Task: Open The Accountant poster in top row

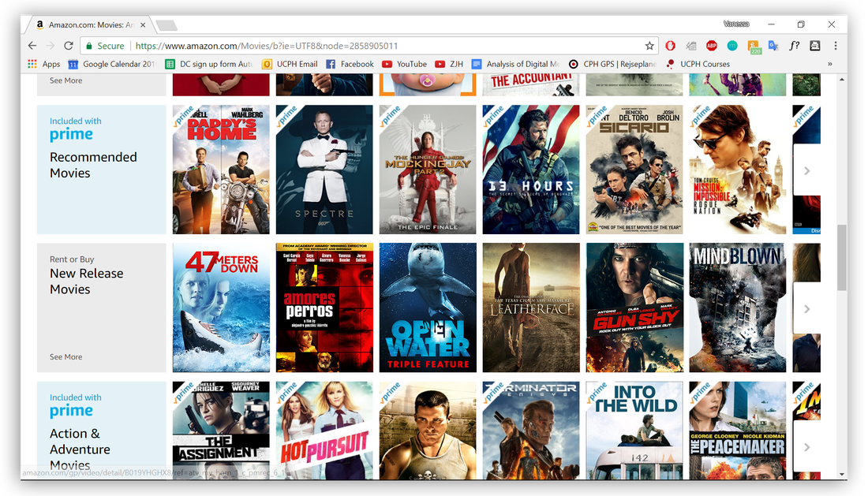Action: [x=531, y=85]
